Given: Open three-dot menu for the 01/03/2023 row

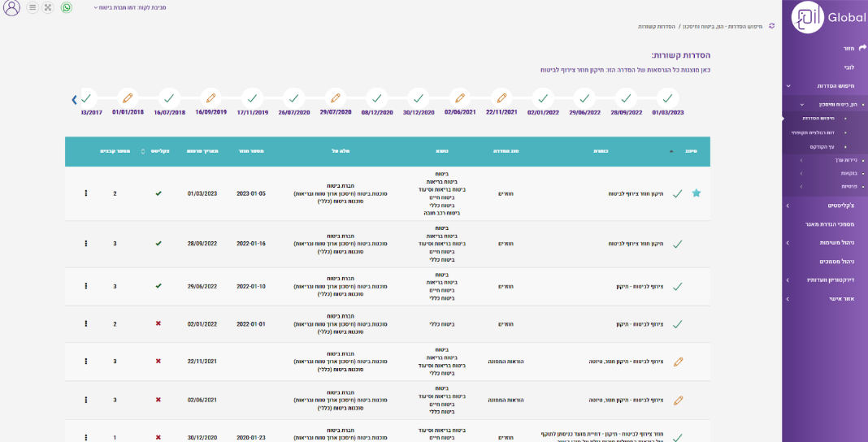Looking at the screenshot, I should tap(86, 193).
